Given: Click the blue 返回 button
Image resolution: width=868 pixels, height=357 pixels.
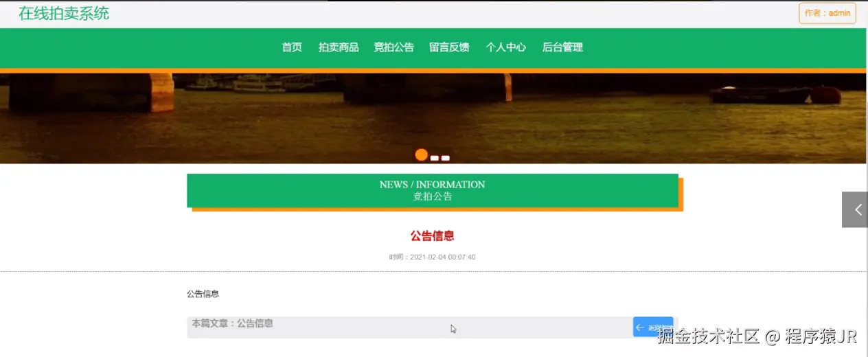Looking at the screenshot, I should [653, 327].
